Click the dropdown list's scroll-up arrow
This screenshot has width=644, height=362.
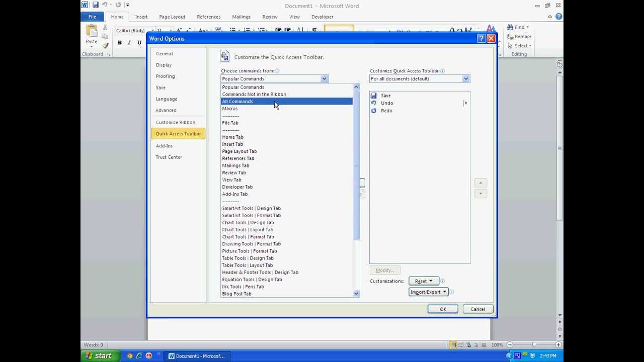point(356,87)
